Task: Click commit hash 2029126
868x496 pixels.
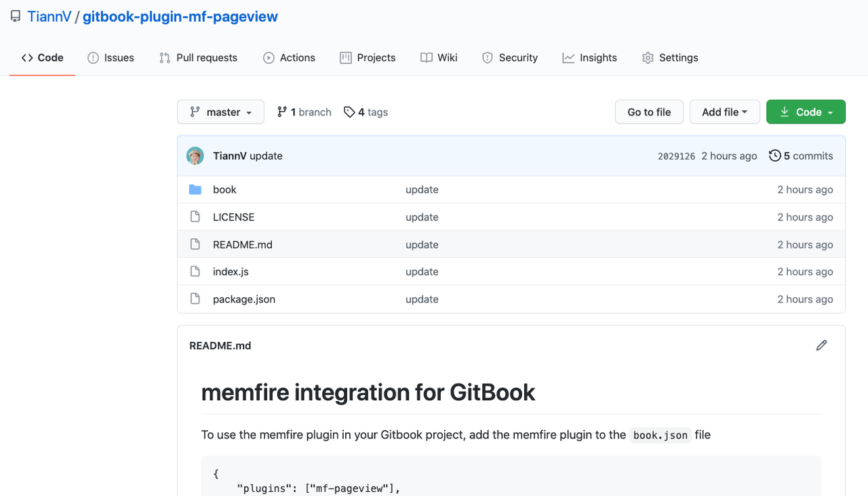Action: click(676, 156)
